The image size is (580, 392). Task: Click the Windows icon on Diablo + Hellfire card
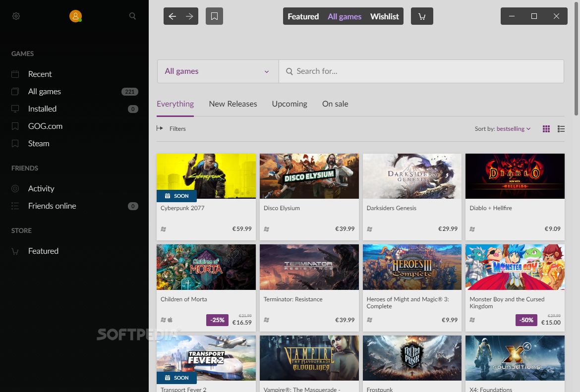coord(472,229)
